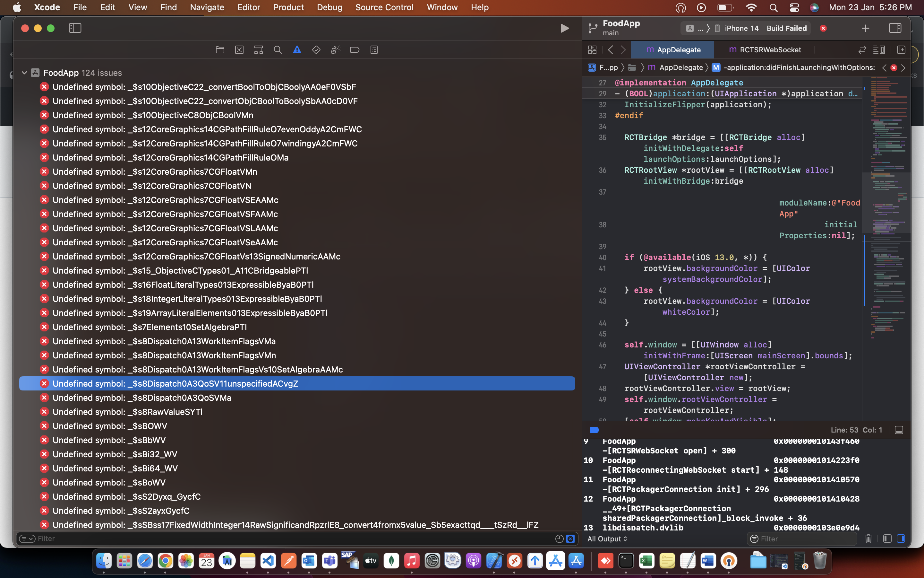The height and width of the screenshot is (578, 924).
Task: Go back in editor history
Action: [x=611, y=50]
